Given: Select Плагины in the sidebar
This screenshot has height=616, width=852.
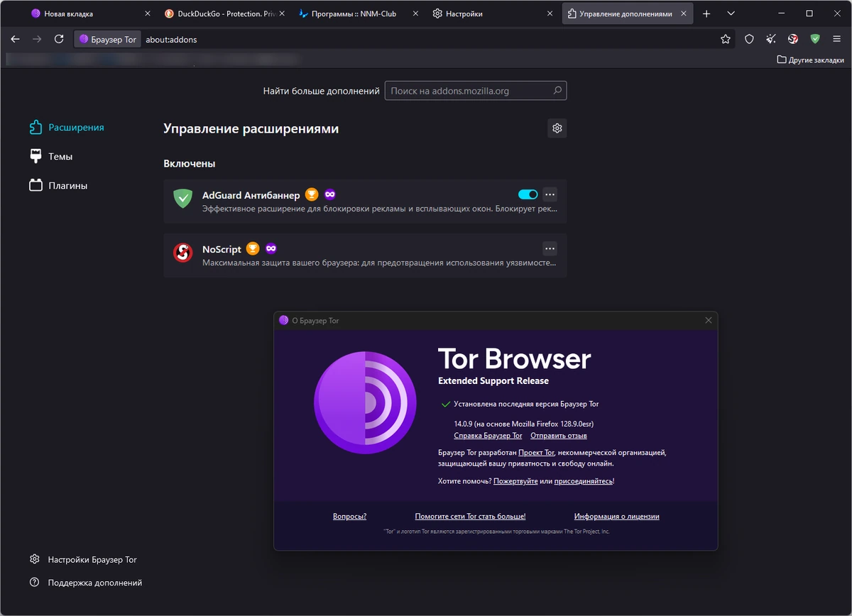Looking at the screenshot, I should click(58, 185).
